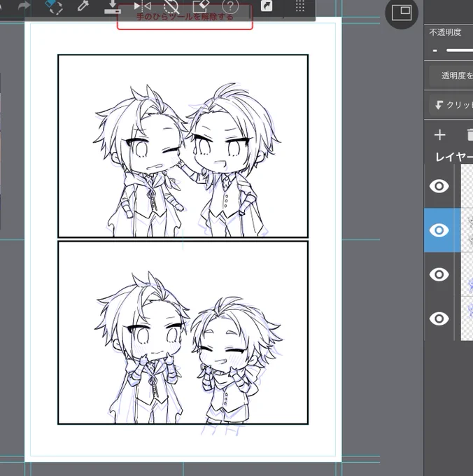
Task: Open the navigator round button
Action: 402,13
